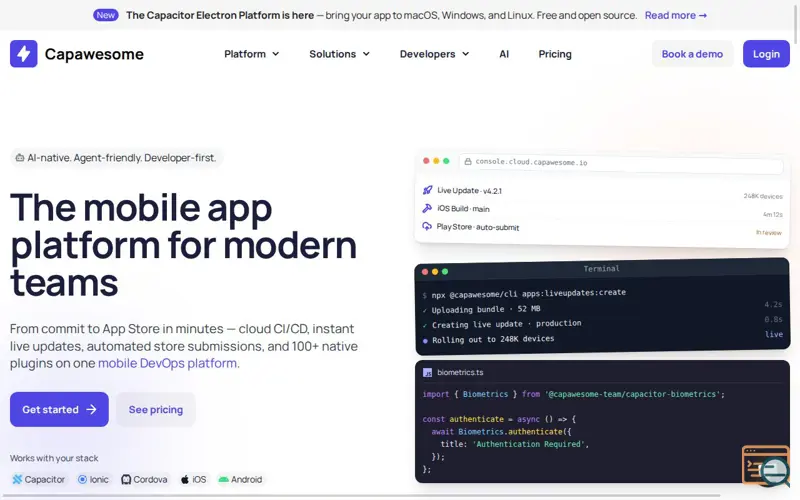Click the 4m 12s build duration text
The height and width of the screenshot is (500, 800).
point(772,214)
